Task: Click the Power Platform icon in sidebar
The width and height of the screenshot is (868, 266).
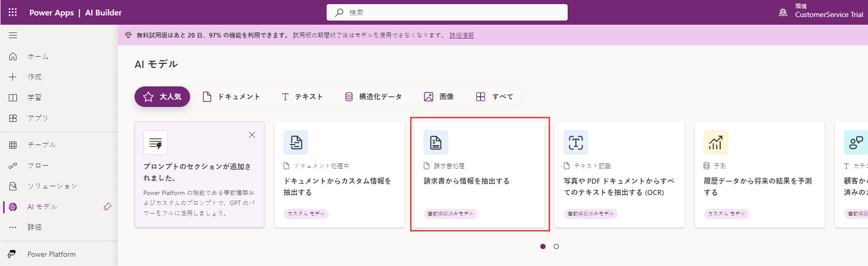Action: pos(12,254)
